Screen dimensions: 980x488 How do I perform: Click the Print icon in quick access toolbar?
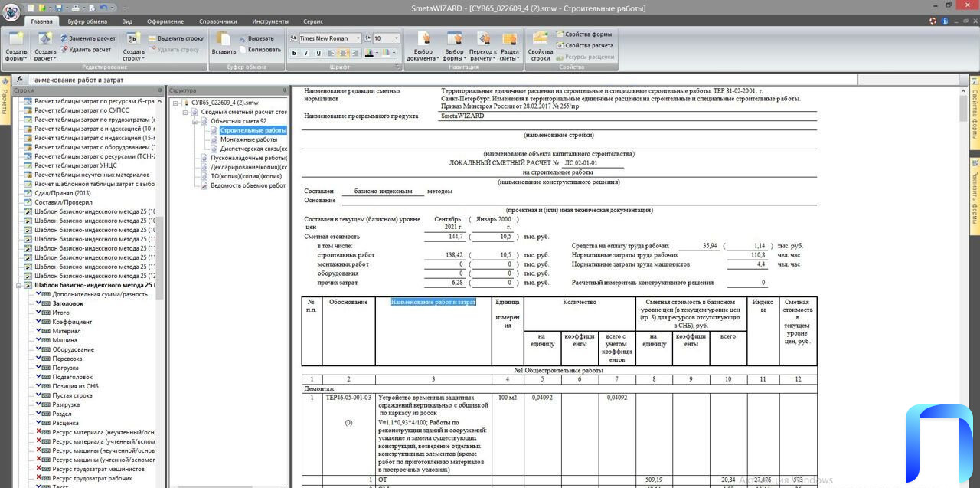point(76,8)
